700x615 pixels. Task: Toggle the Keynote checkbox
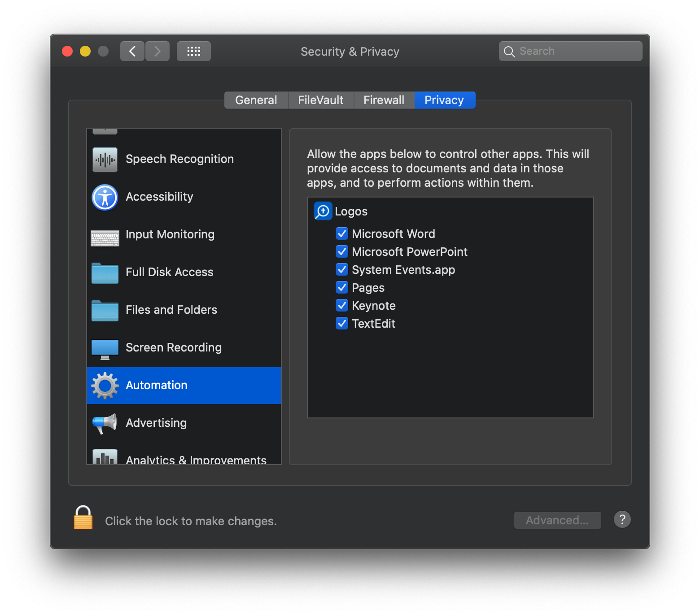[x=342, y=305]
